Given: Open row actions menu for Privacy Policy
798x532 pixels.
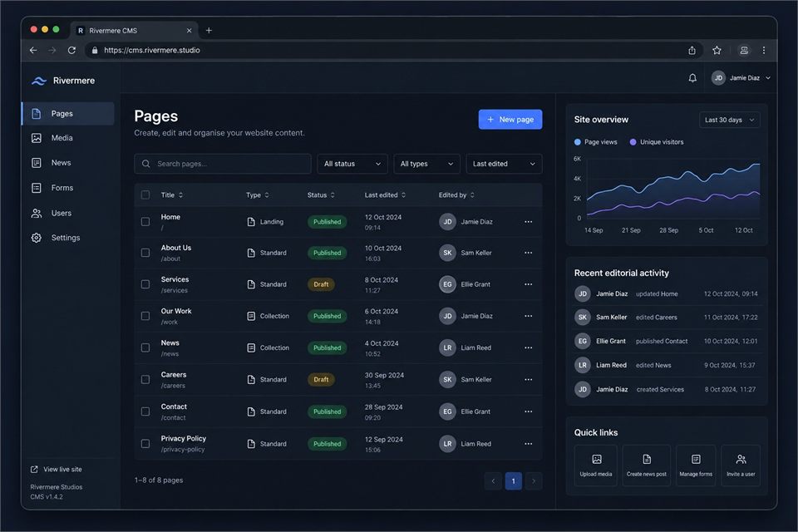Looking at the screenshot, I should [x=529, y=443].
